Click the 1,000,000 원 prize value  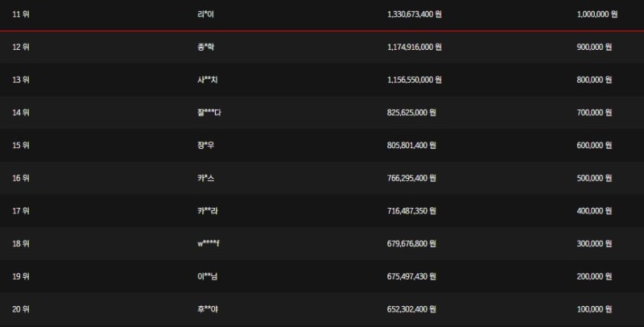coord(597,14)
